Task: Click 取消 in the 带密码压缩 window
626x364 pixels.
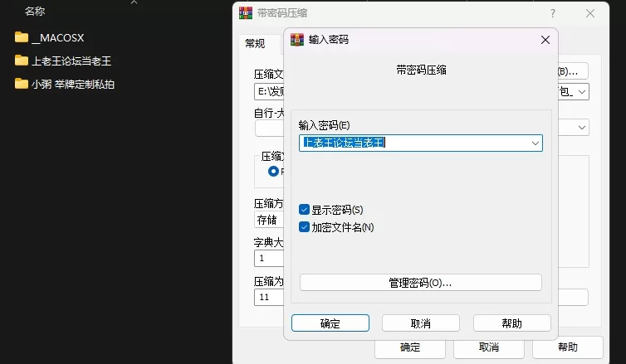Action: [x=489, y=347]
